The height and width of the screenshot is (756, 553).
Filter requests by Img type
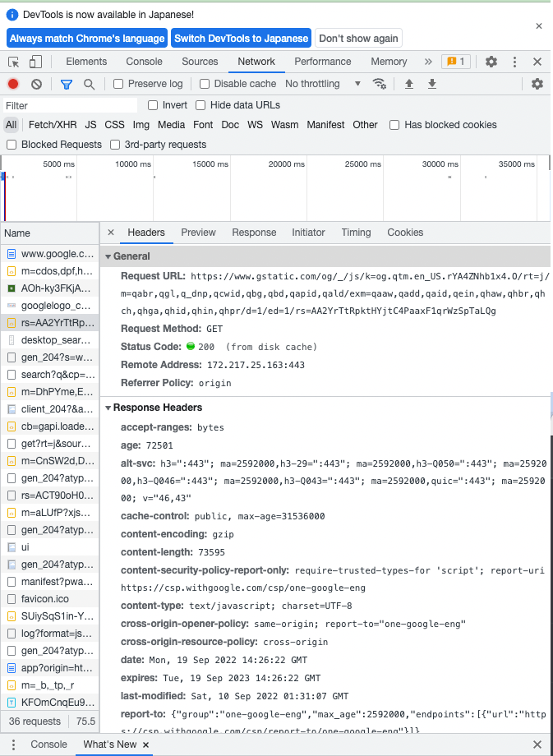tap(141, 125)
